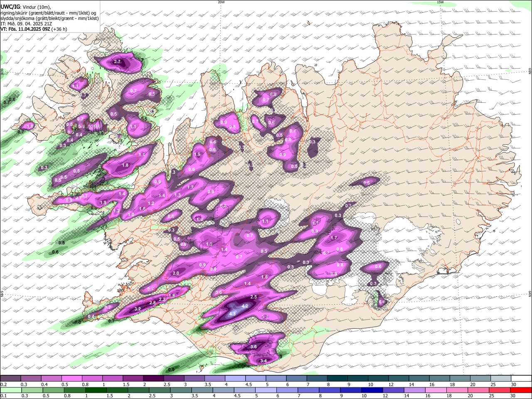
Task: Click the 2.2 precipitation value on the map
Action: 163,299
